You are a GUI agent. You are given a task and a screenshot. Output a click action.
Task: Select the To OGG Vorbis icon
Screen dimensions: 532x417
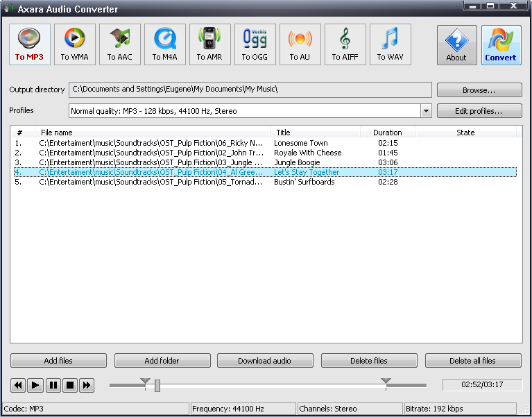click(x=255, y=44)
